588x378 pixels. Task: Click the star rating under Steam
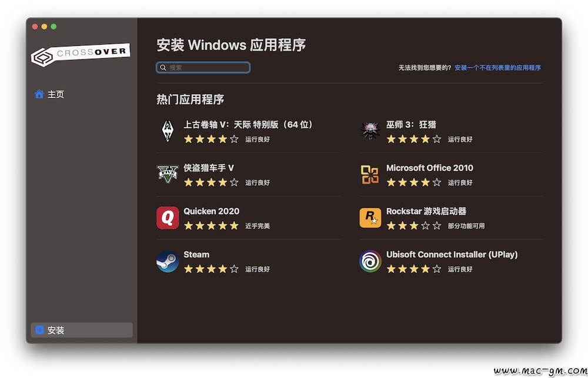(211, 269)
